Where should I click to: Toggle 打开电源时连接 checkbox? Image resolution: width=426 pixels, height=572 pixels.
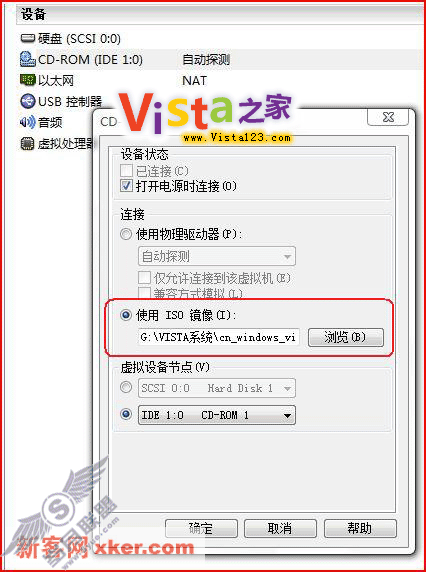[126, 186]
